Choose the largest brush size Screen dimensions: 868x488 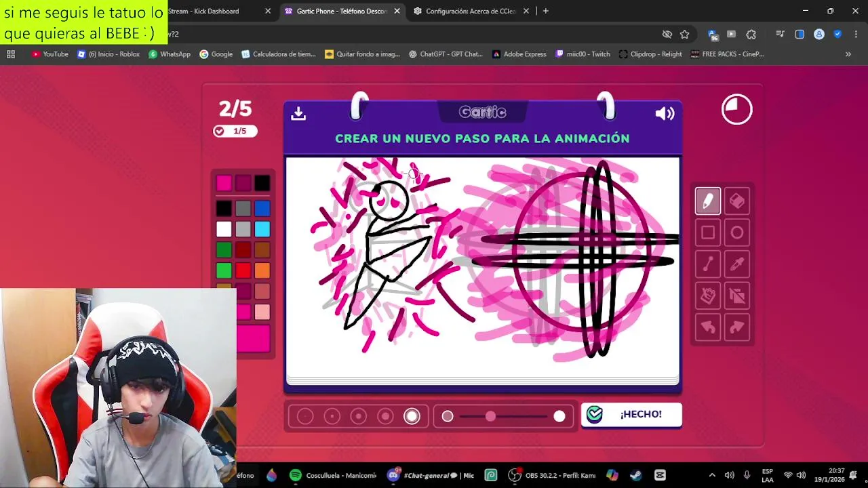[412, 417]
